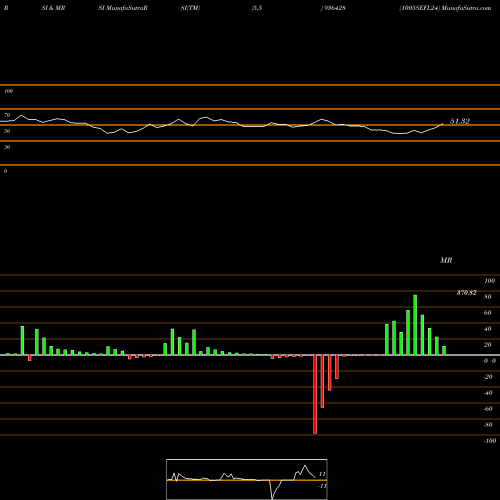Viewport: 500px width, 500px height.
Task: Click the SI MunafaSutraR header label
Action: [123, 8]
